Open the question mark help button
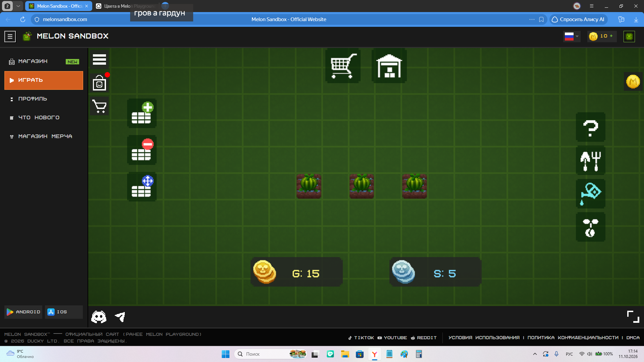644x362 pixels. (x=590, y=127)
